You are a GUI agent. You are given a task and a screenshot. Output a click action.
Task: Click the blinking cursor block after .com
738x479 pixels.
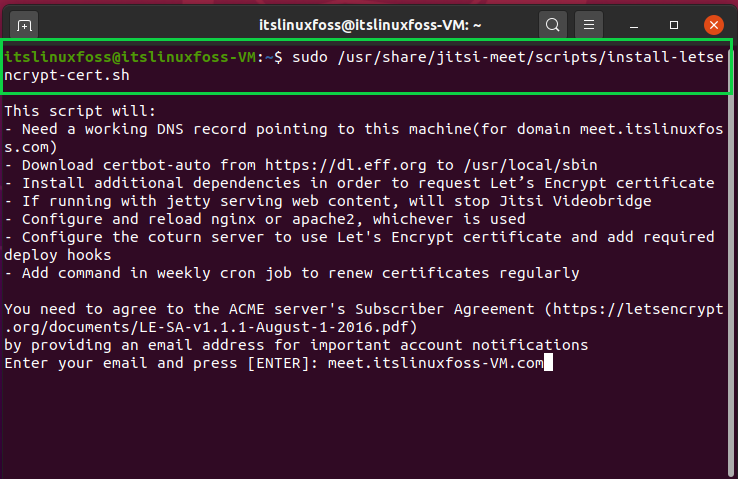click(x=548, y=363)
